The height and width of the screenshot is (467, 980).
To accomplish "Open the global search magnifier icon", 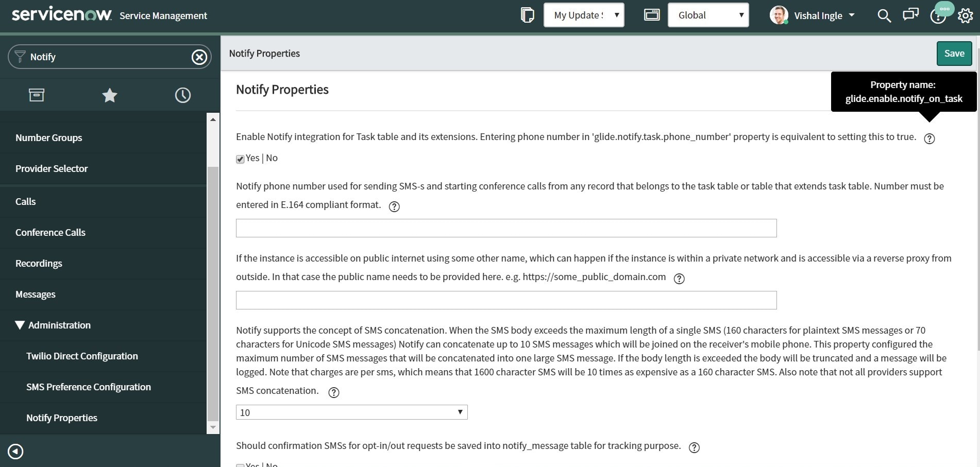I will 884,15.
